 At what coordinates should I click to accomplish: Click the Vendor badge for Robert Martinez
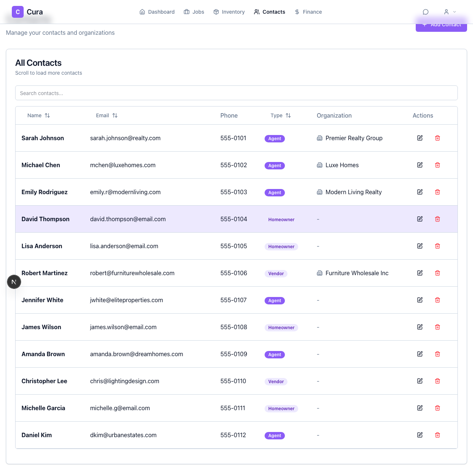click(276, 273)
